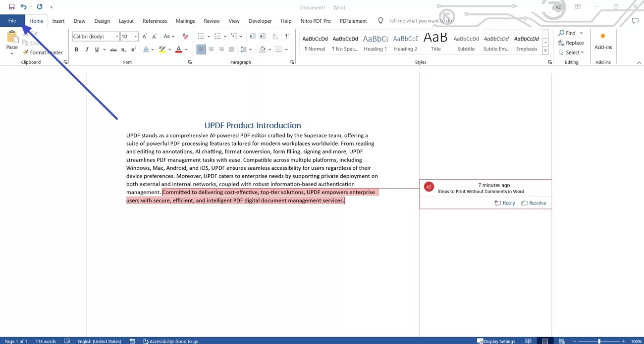Open the Add-ins button
The width and height of the screenshot is (644, 344).
[603, 42]
